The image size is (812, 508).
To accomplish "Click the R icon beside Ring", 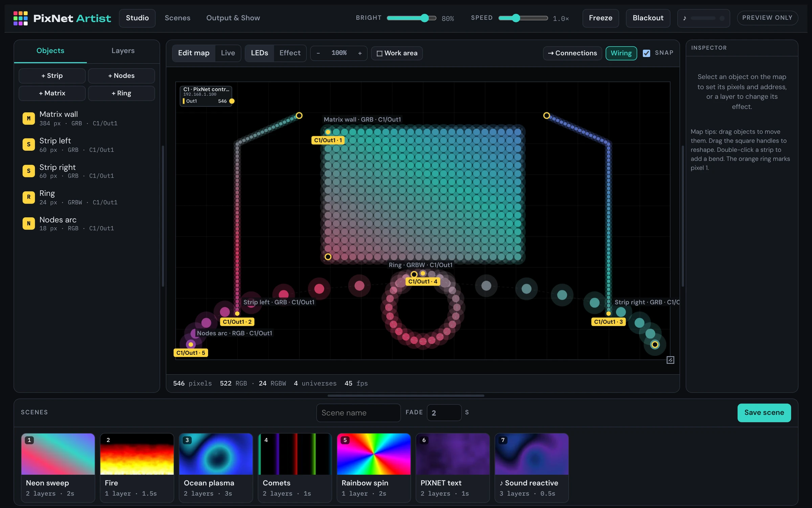I will (x=29, y=197).
